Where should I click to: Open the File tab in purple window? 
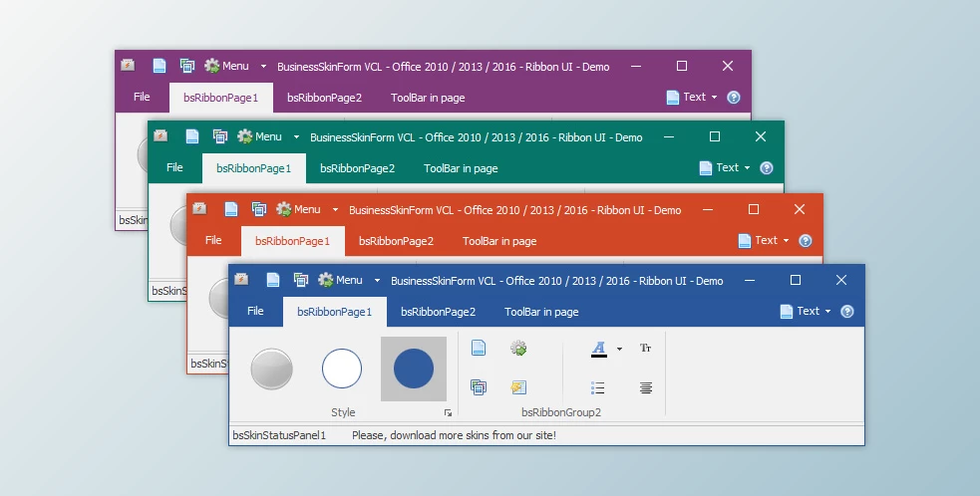[142, 97]
